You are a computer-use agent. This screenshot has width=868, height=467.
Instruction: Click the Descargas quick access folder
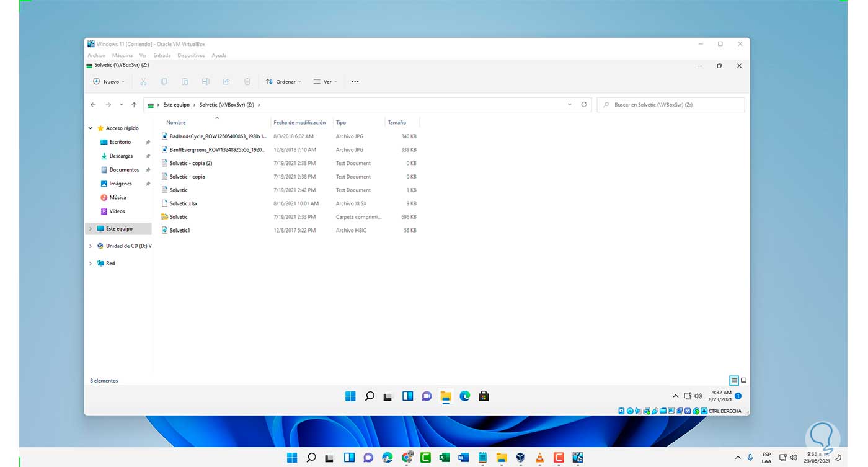[x=121, y=156]
